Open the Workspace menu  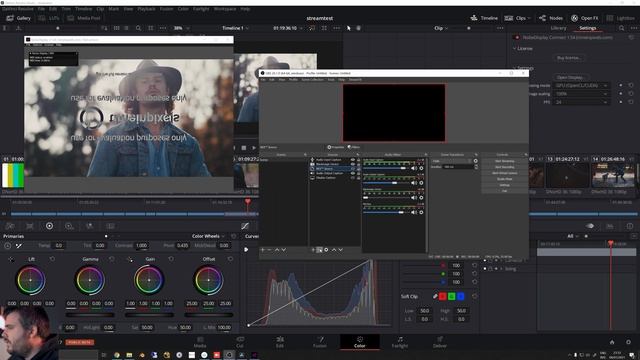(x=225, y=9)
